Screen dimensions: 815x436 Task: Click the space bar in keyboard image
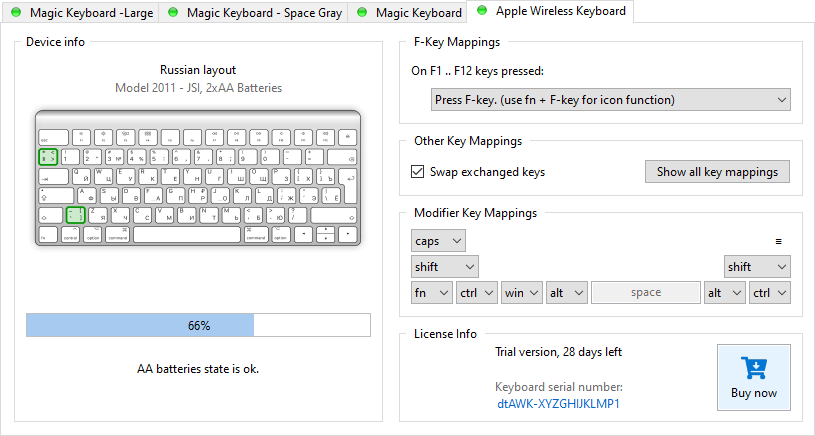point(187,234)
